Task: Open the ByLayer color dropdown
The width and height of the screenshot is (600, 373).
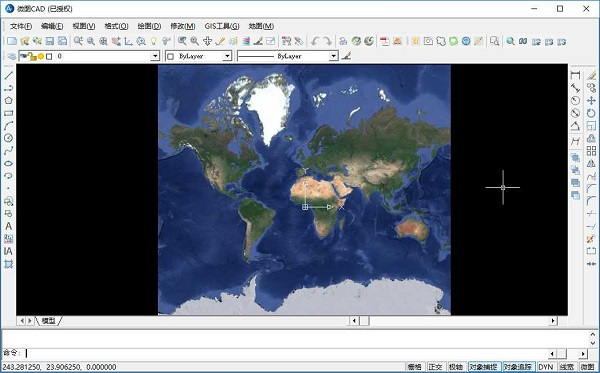Action: 227,56
